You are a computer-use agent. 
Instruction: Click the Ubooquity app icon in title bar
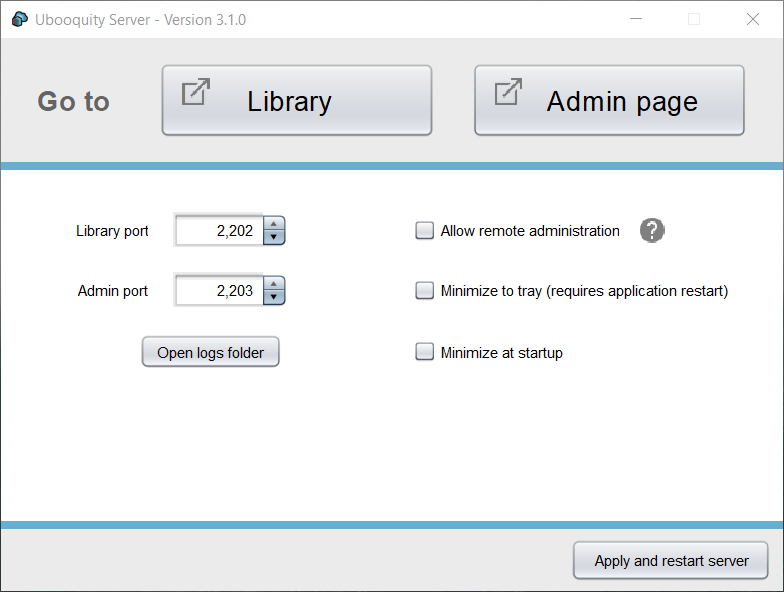(20, 20)
